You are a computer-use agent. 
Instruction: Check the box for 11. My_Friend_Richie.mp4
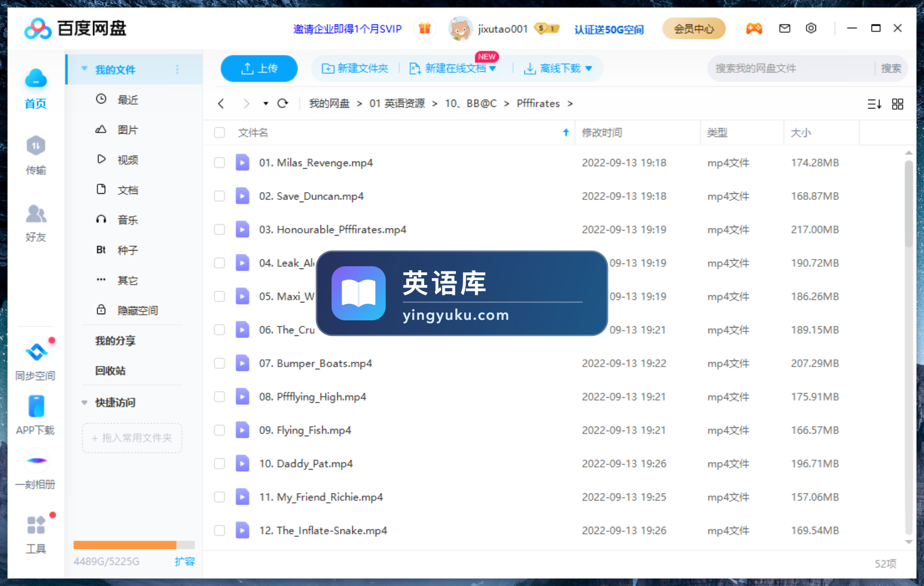(x=220, y=497)
